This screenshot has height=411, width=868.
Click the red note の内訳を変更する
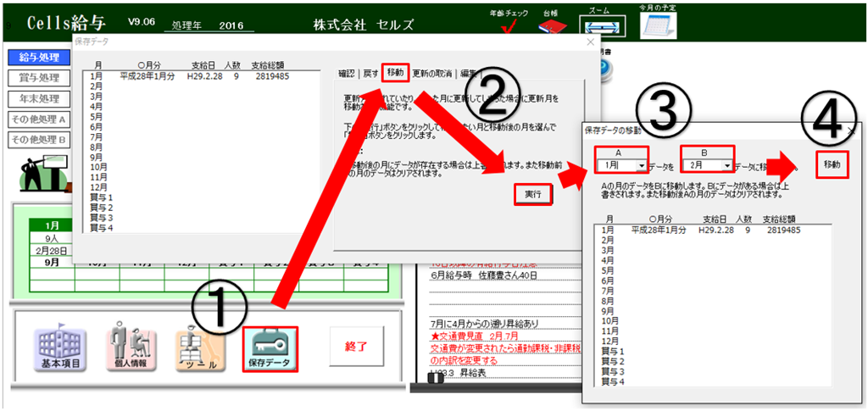pyautogui.click(x=464, y=360)
